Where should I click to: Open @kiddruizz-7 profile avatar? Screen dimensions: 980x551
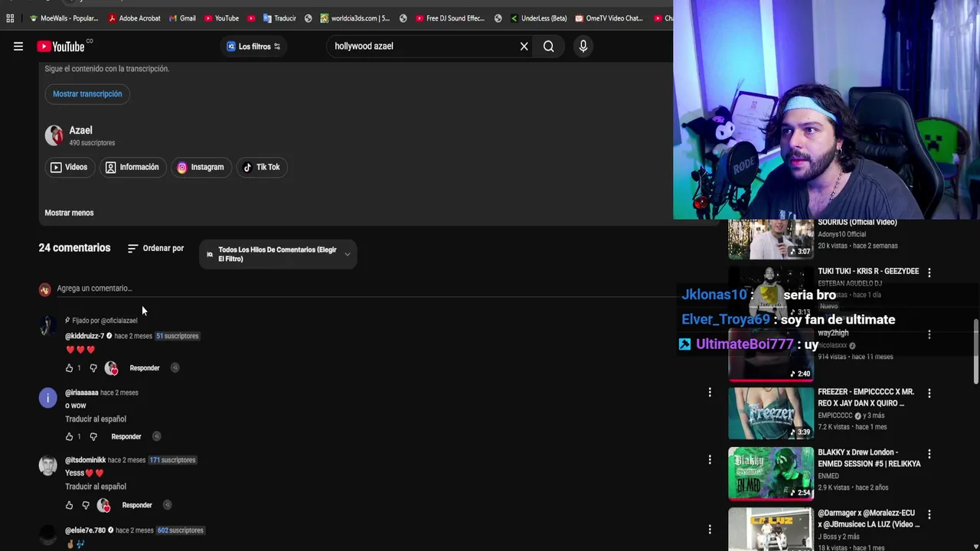click(x=47, y=326)
